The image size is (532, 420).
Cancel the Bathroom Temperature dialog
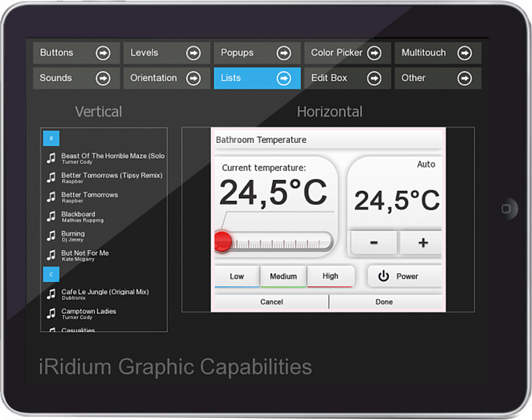(x=271, y=302)
